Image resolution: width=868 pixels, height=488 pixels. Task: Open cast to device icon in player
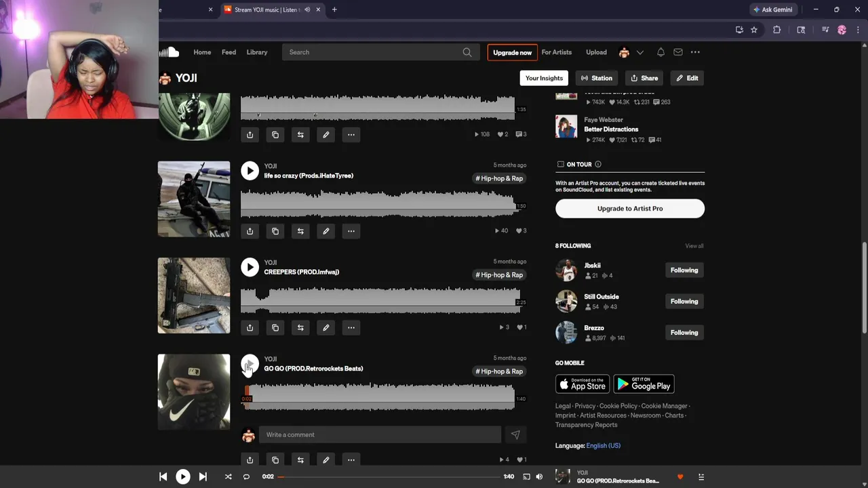click(526, 476)
